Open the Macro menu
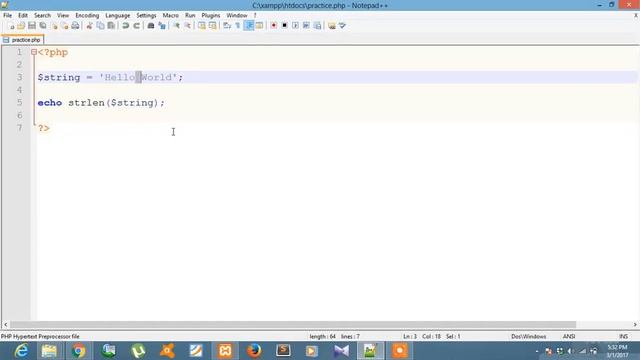This screenshot has width=640, height=360. point(171,15)
